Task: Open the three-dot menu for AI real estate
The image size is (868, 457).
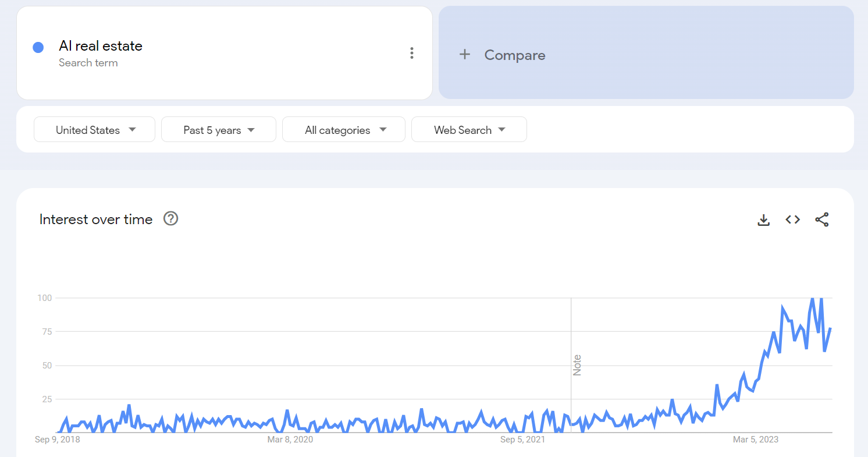Action: pyautogui.click(x=412, y=54)
